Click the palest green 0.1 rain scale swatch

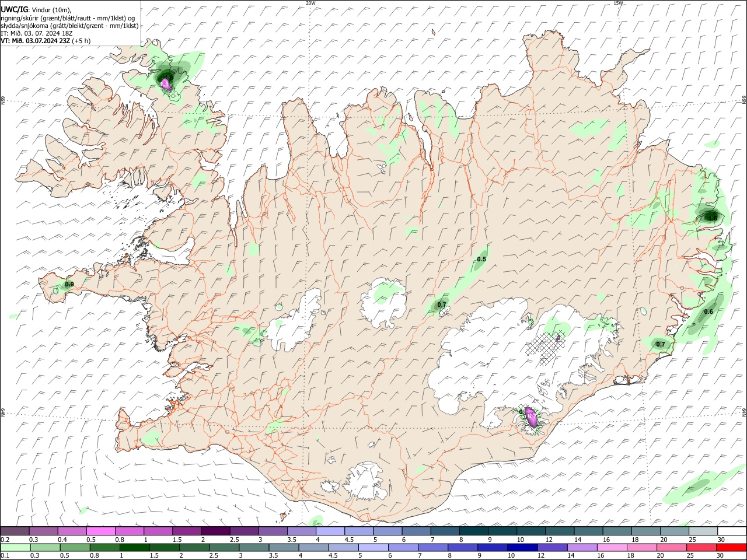pyautogui.click(x=16, y=548)
